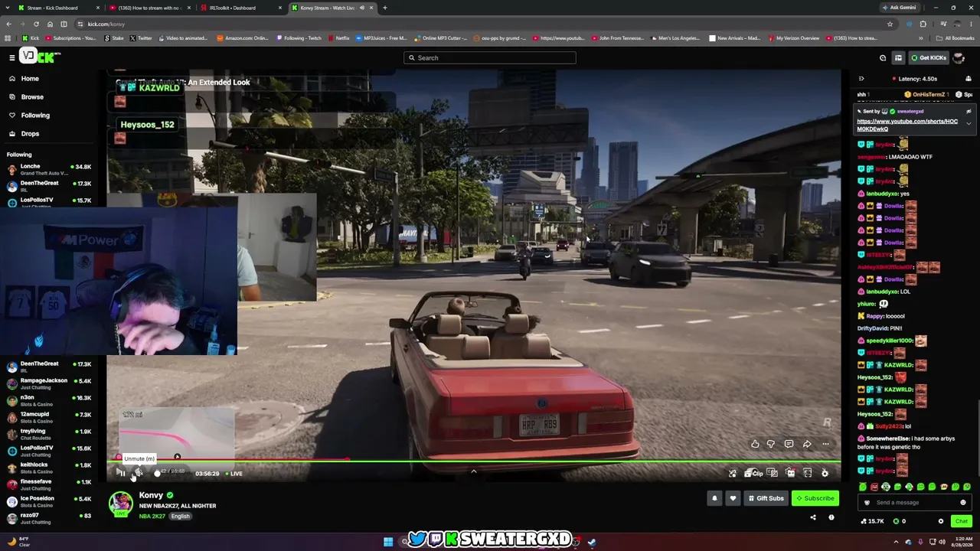
Task: Click the stream seek progress bar
Action: 474,461
